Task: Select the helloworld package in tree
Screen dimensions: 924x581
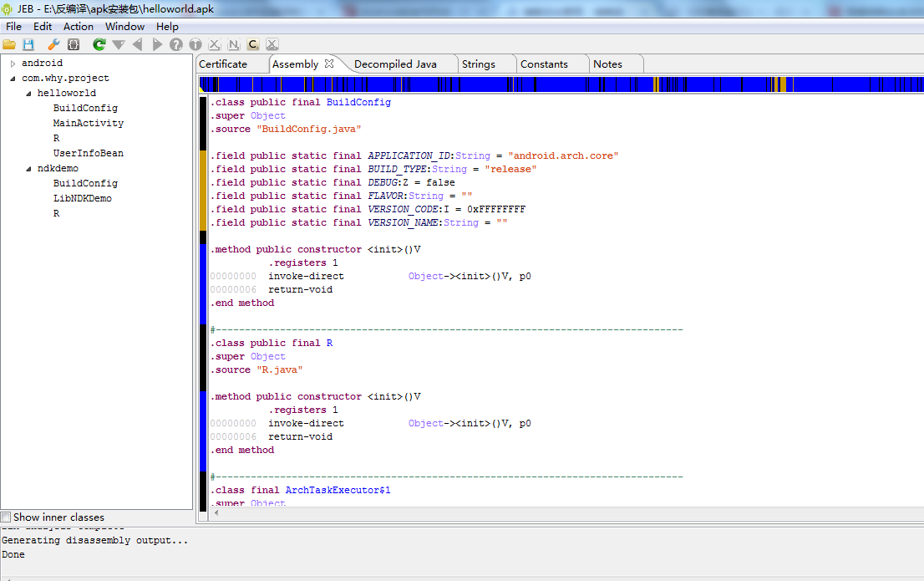Action: (67, 93)
